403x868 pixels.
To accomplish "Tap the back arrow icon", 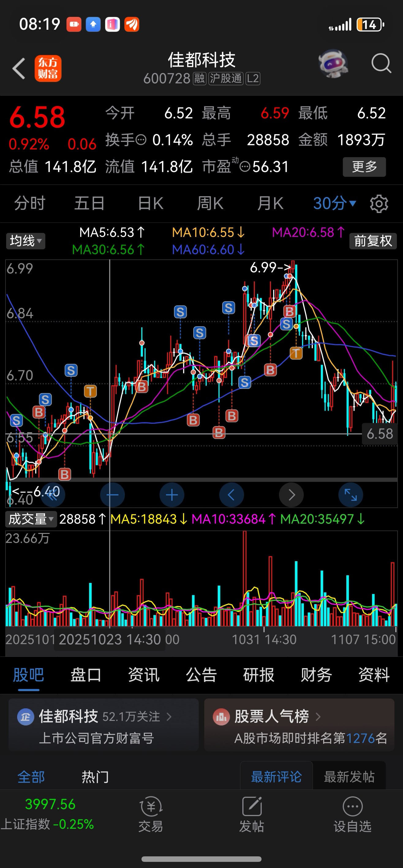I will tap(19, 68).
